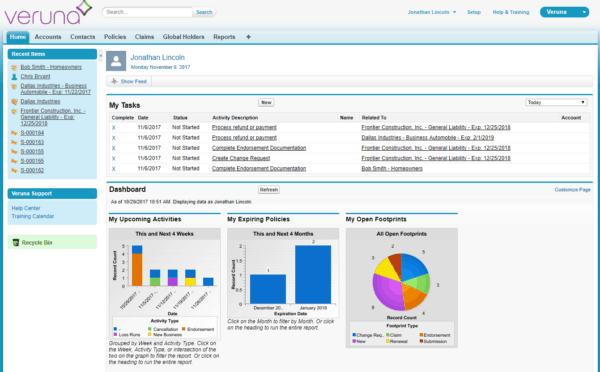600x372 pixels.
Task: Click the Change Req. legend swatch in Footprints
Action: (x=354, y=335)
